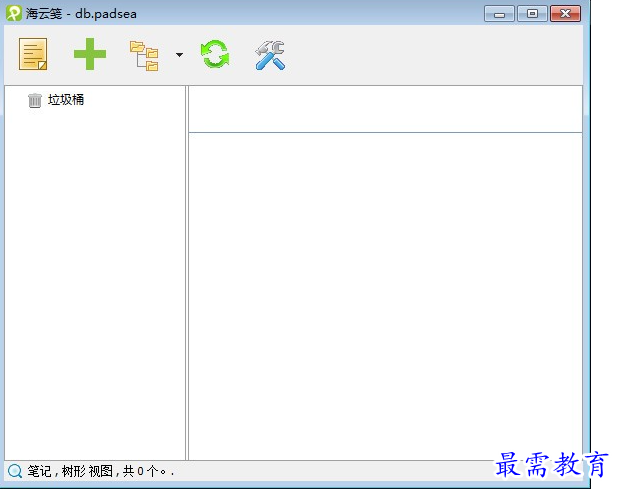Expand the view mode dropdown arrow
This screenshot has width=617, height=496.
click(x=179, y=55)
